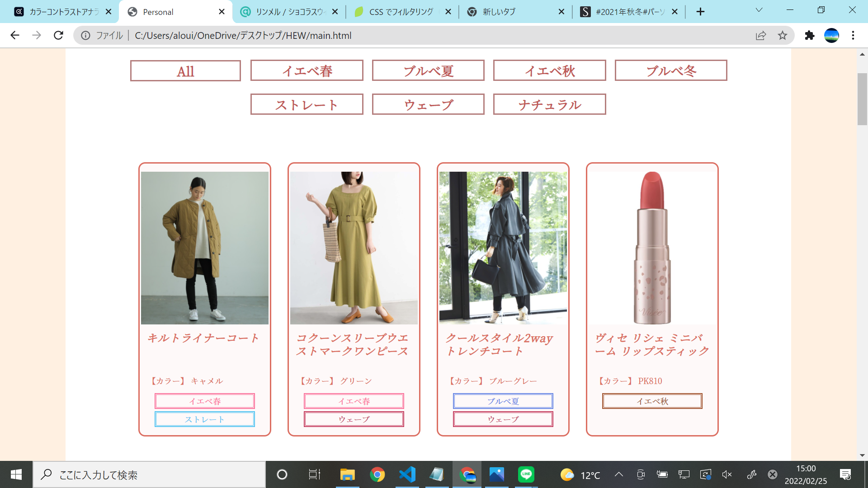Filter products by イエベ春
The width and height of the screenshot is (868, 488).
coord(307,70)
